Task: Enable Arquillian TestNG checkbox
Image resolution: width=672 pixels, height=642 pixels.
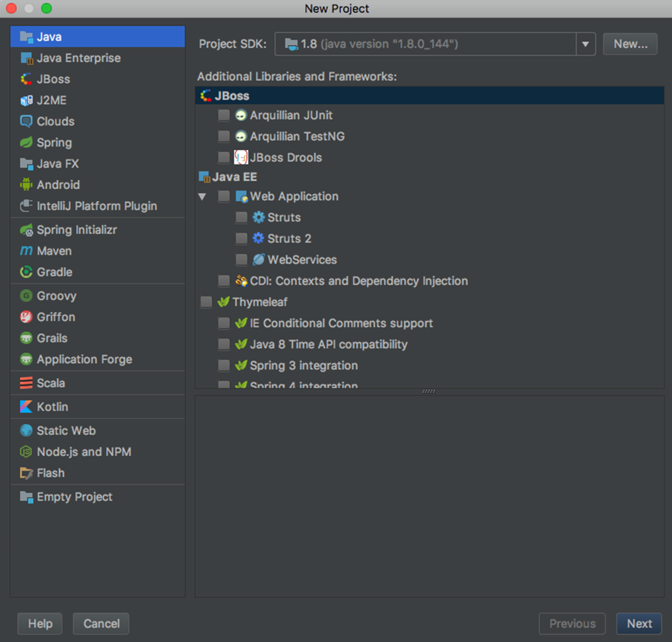Action: click(224, 136)
